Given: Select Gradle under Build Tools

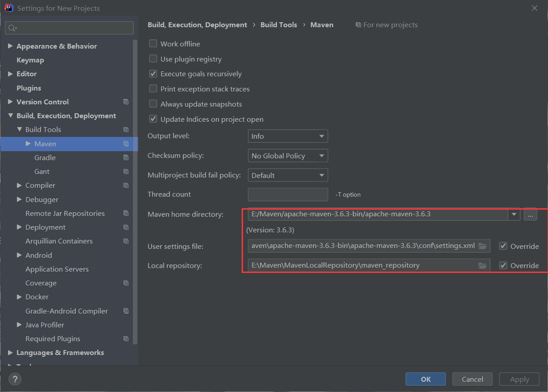Looking at the screenshot, I should click(x=45, y=157).
